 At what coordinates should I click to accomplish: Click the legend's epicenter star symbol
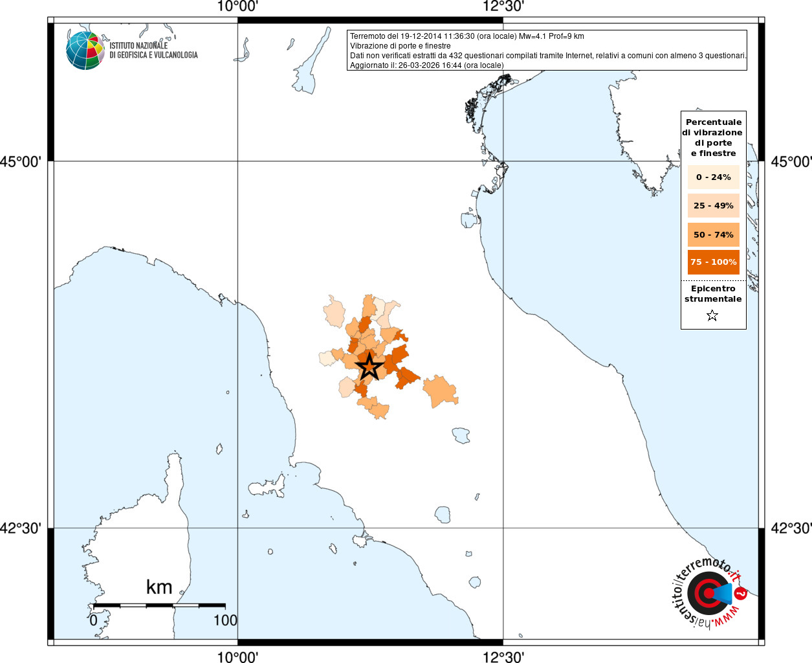712,316
